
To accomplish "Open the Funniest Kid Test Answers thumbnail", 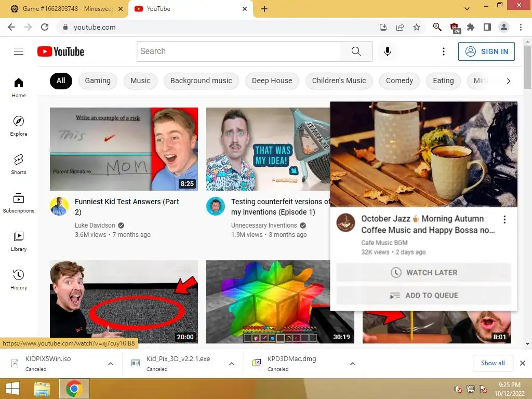I will pos(124,149).
